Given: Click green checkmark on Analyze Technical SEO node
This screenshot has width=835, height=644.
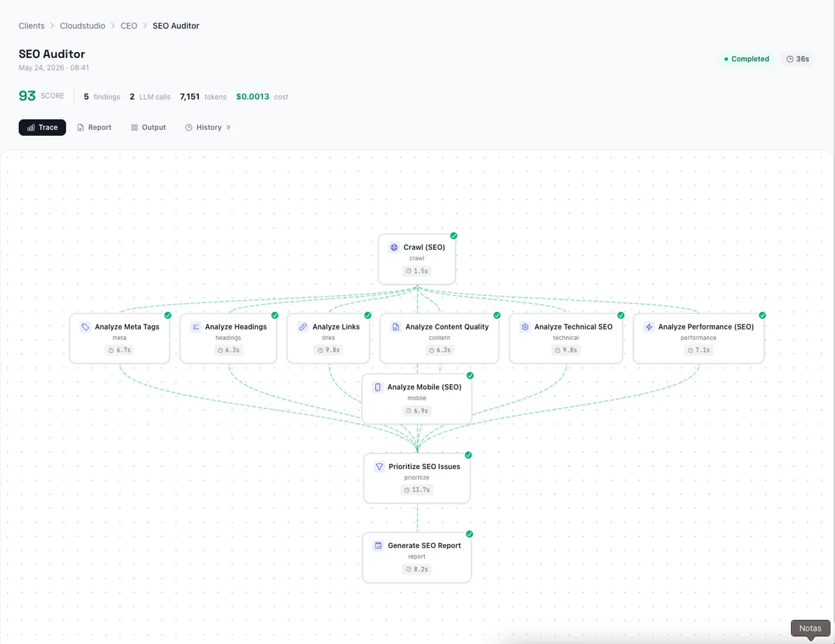Looking at the screenshot, I should point(621,315).
